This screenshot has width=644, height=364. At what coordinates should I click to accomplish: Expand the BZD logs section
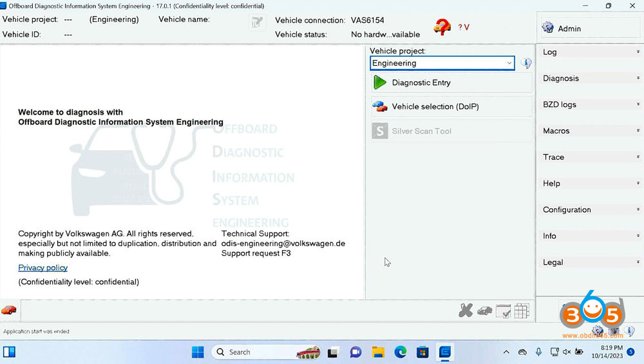pyautogui.click(x=590, y=105)
